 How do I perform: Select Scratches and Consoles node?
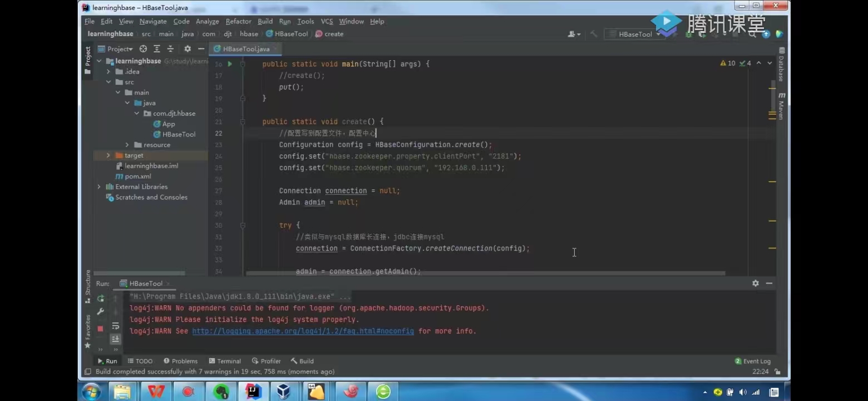[146, 197]
